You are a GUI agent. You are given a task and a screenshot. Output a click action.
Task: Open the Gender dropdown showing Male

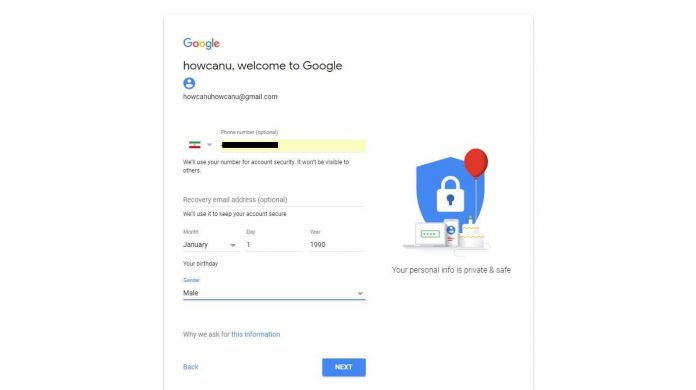pos(274,293)
